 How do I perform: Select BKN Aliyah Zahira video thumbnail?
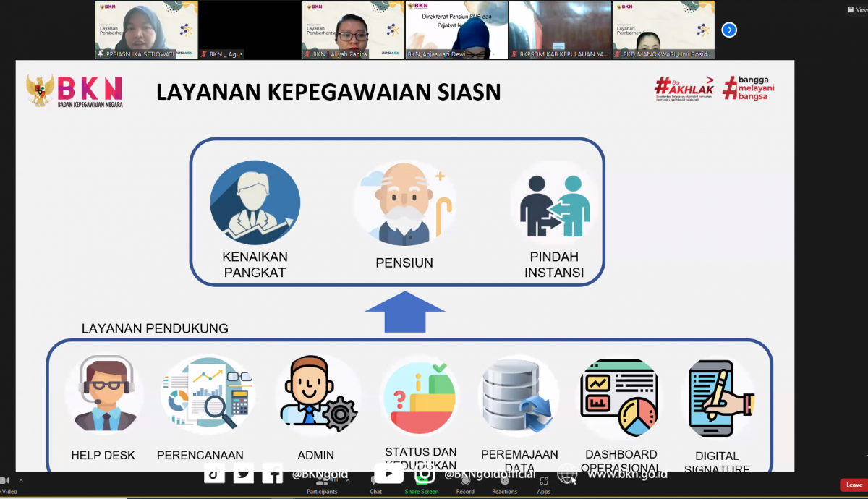352,30
